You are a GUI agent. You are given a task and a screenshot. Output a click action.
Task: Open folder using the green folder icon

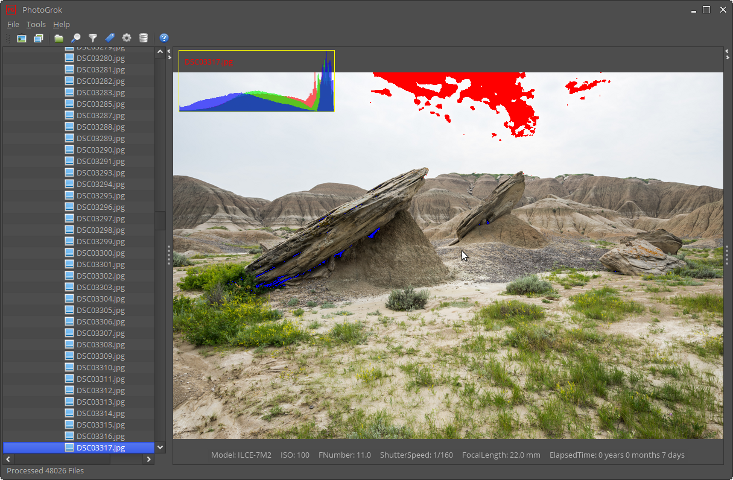[59, 38]
